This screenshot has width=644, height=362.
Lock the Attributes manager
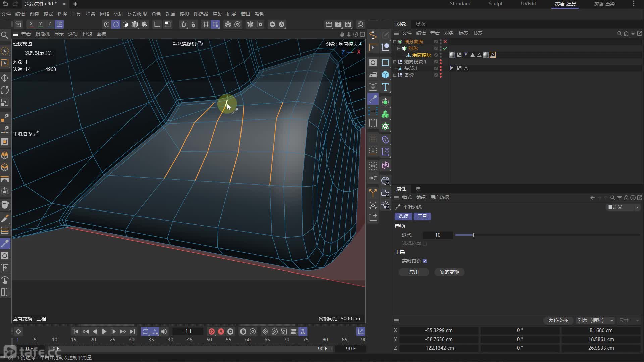point(626,198)
